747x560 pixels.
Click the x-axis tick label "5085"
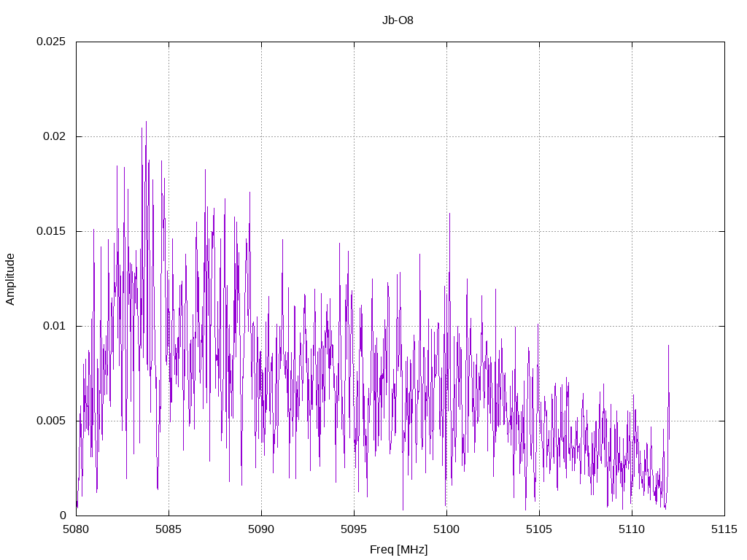pos(169,529)
